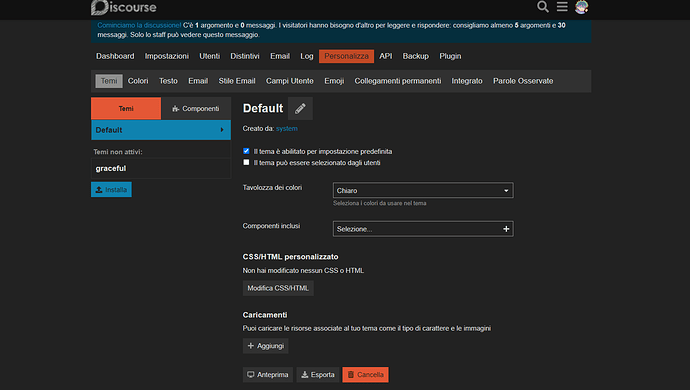
Task: Open the user avatar menu
Action: [x=581, y=7]
